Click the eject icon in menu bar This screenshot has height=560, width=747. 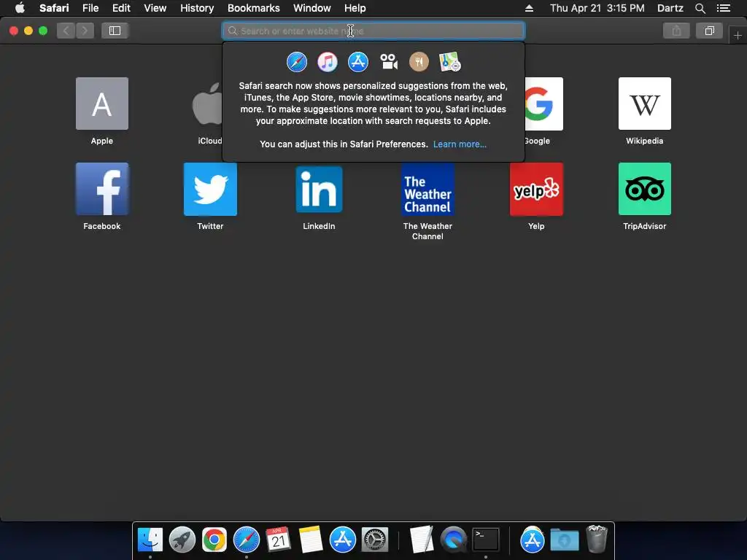(x=529, y=8)
